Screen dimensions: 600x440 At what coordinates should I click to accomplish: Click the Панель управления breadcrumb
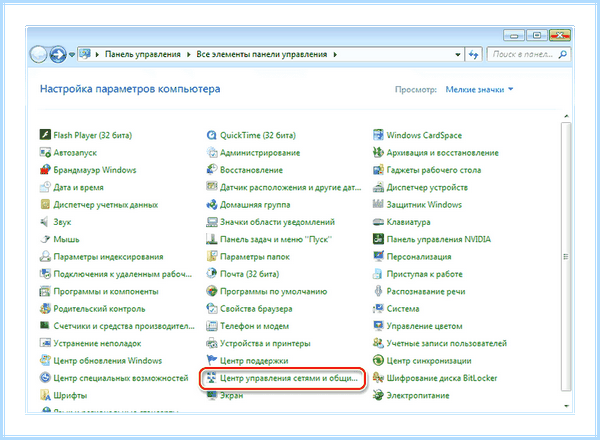coord(143,54)
